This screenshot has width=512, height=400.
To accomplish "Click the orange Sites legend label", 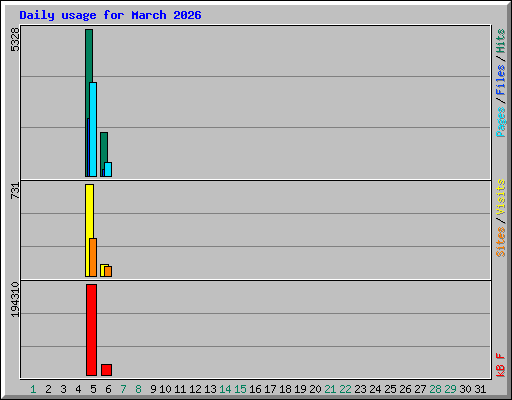I will pyautogui.click(x=501, y=242).
